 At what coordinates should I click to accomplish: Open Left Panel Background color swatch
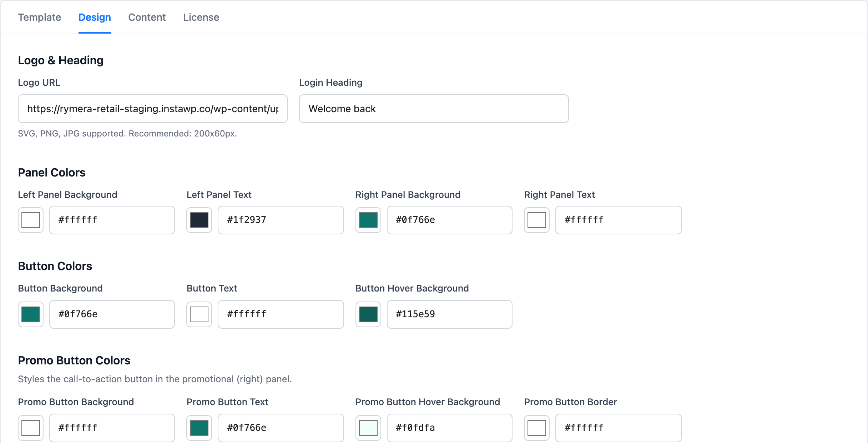click(x=31, y=220)
